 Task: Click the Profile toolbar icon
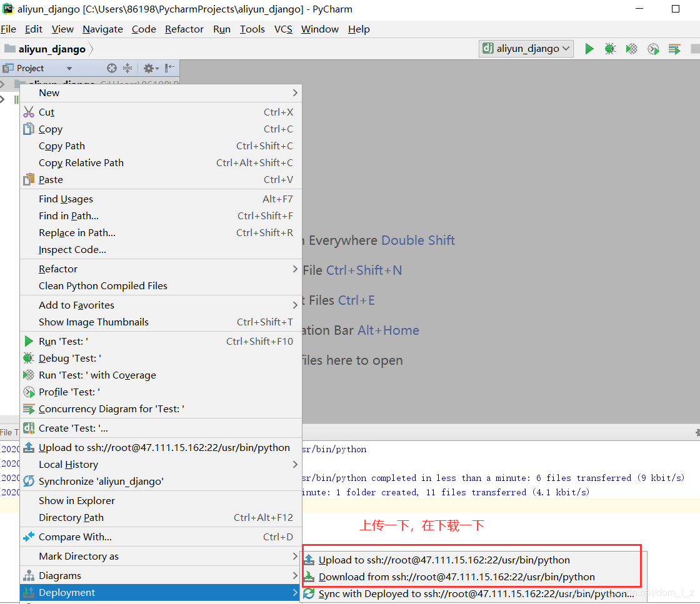point(653,49)
